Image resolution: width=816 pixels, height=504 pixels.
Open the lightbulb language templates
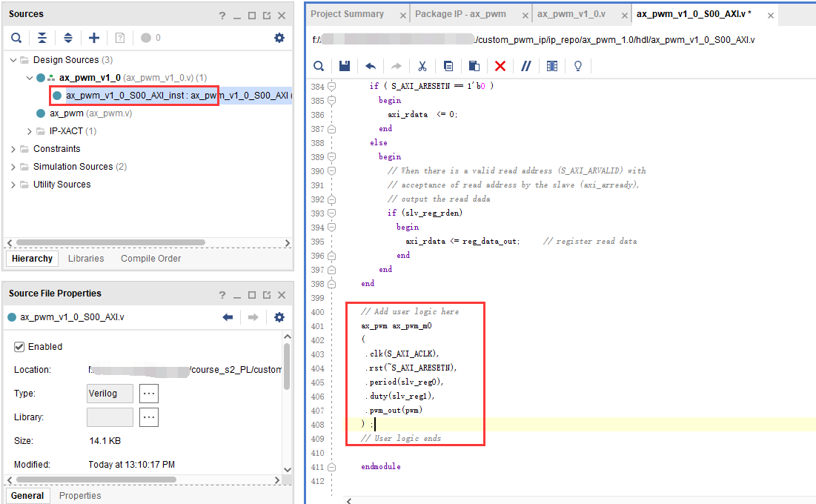click(577, 66)
